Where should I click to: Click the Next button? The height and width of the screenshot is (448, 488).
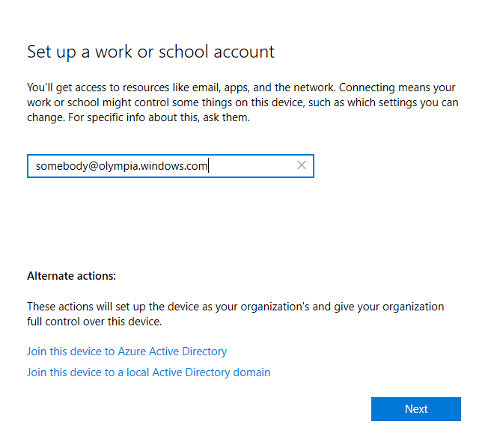(x=415, y=409)
